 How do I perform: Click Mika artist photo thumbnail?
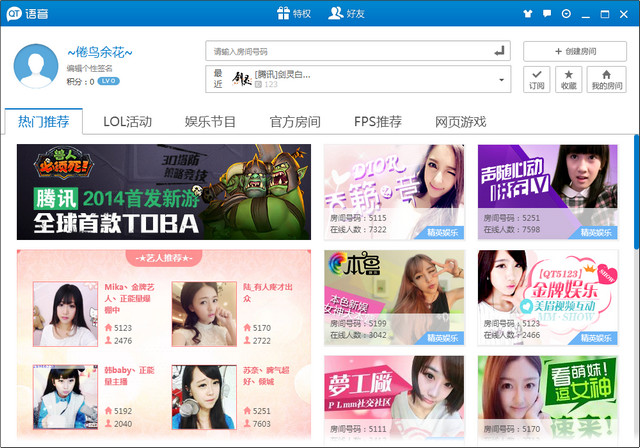65,314
